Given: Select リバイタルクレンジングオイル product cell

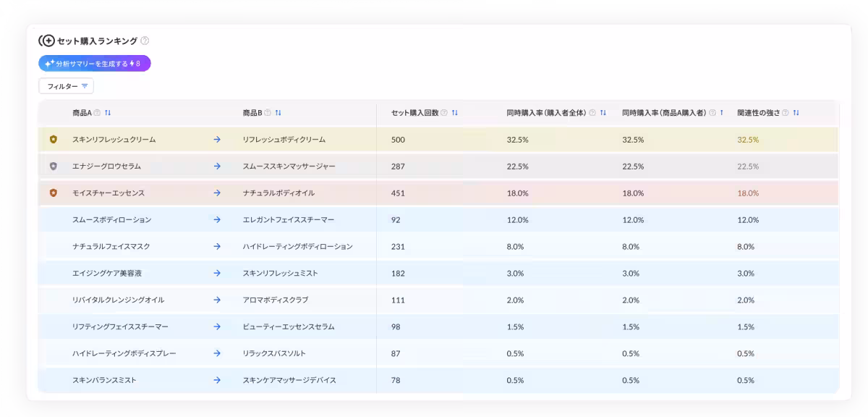Looking at the screenshot, I should click(x=118, y=300).
